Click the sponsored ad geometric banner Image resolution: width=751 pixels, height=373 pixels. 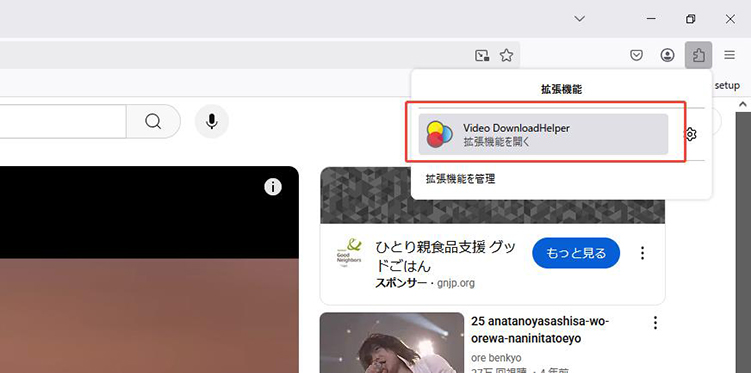click(492, 211)
